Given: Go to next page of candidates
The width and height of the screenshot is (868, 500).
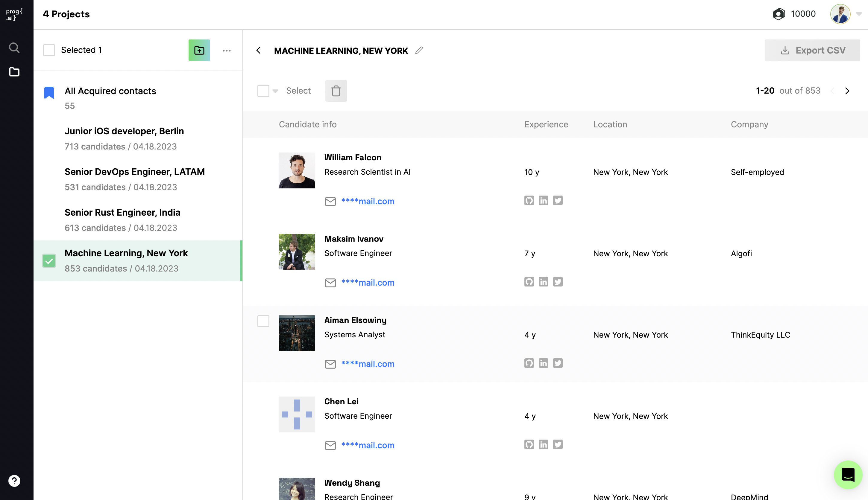Looking at the screenshot, I should click(x=847, y=91).
